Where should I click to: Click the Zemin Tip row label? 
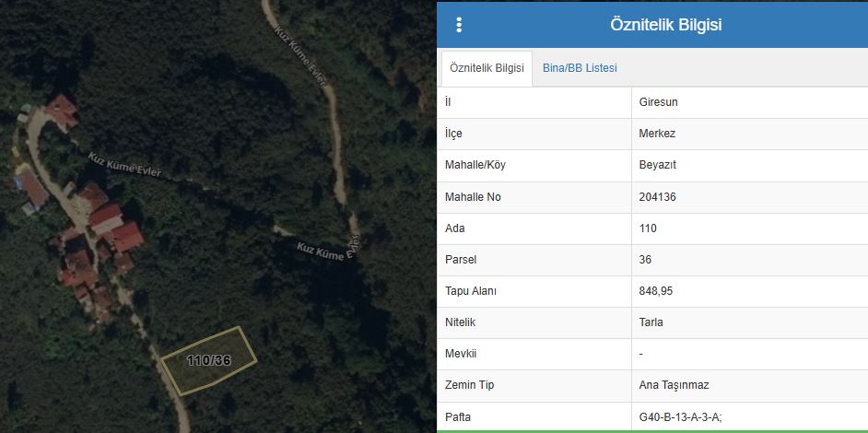pyautogui.click(x=469, y=385)
